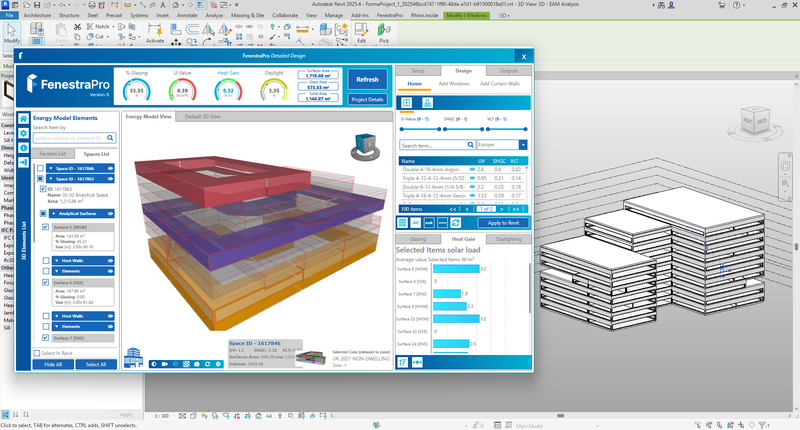Viewport: 800px width, 430px height.
Task: Click the GC icon in glazing toolbar
Action: coord(416,223)
